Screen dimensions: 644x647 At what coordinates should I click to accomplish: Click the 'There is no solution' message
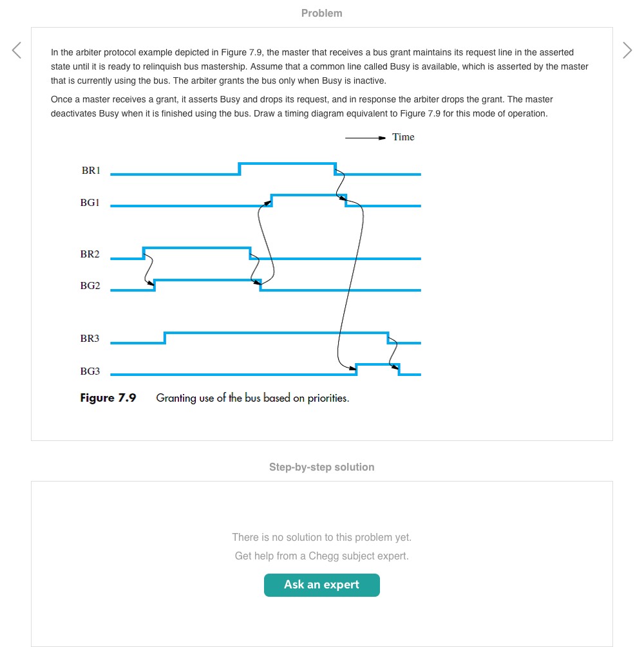(x=322, y=537)
